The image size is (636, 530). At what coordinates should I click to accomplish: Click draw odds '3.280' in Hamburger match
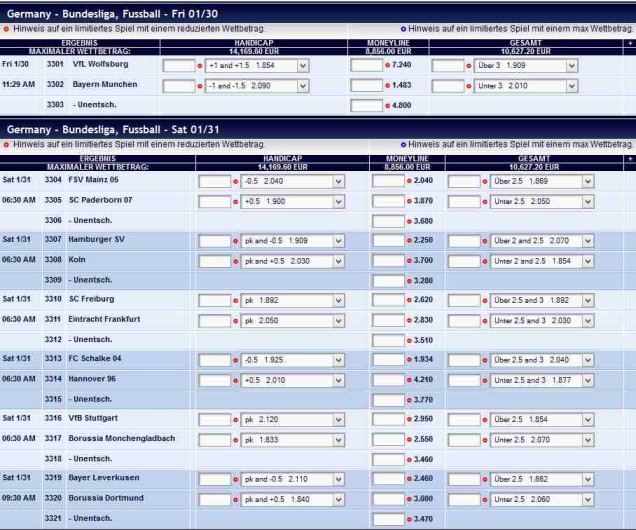click(x=423, y=281)
